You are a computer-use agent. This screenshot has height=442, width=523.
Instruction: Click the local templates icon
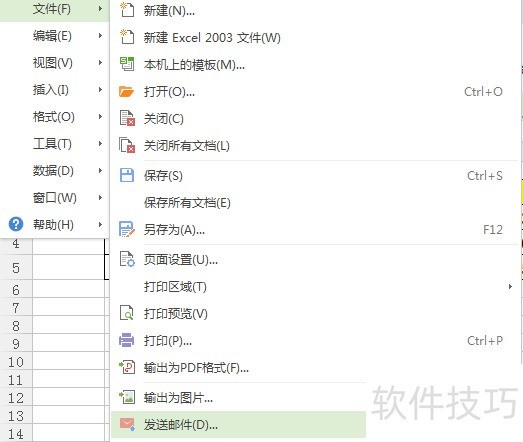(x=127, y=64)
